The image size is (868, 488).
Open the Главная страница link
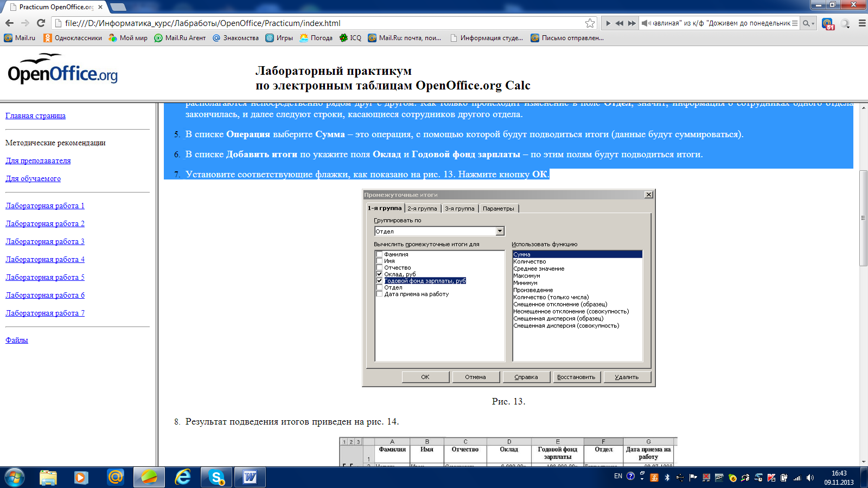(x=35, y=115)
